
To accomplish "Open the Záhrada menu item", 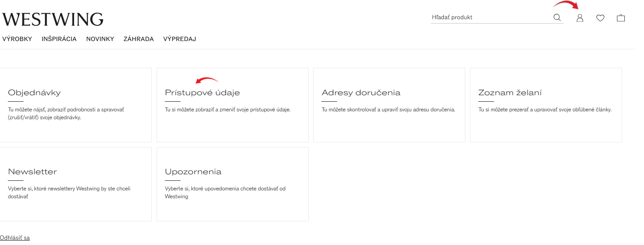I will tap(139, 39).
